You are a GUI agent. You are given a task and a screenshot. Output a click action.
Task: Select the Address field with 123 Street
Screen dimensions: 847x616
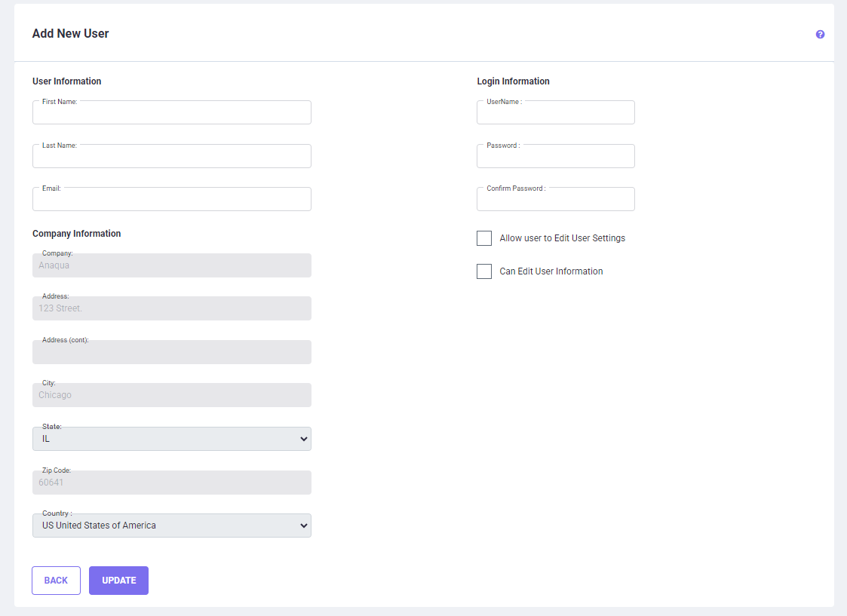click(172, 308)
